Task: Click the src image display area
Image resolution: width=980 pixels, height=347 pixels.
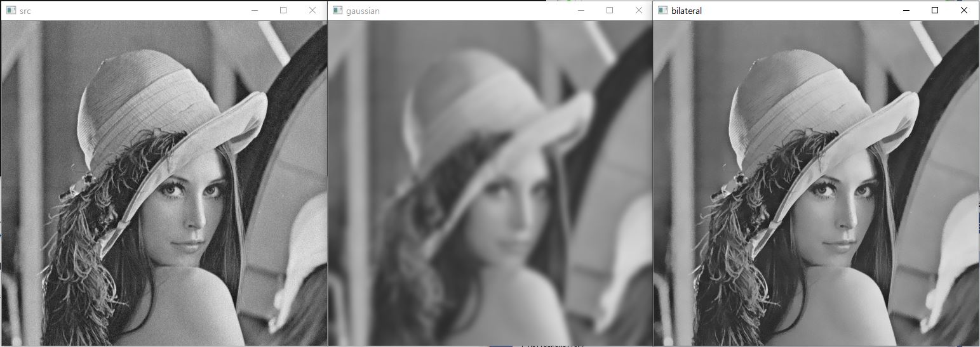Action: point(164,183)
